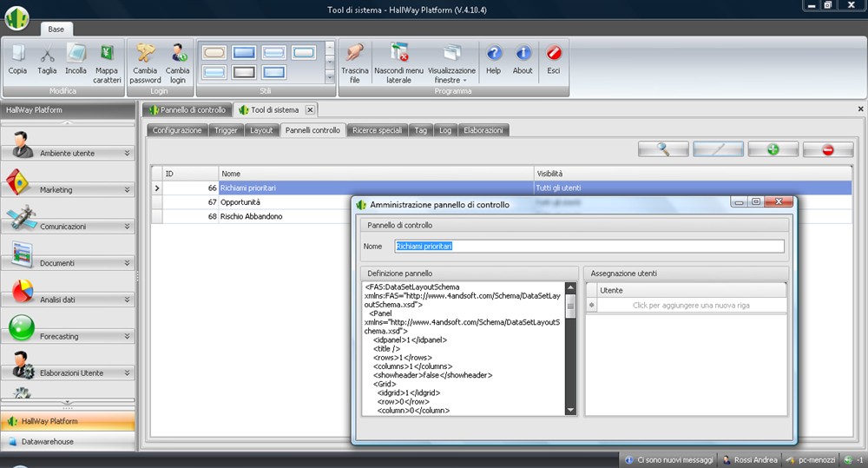The height and width of the screenshot is (468, 868).
Task: Click pc-menozzi status bar item
Action: (811, 459)
